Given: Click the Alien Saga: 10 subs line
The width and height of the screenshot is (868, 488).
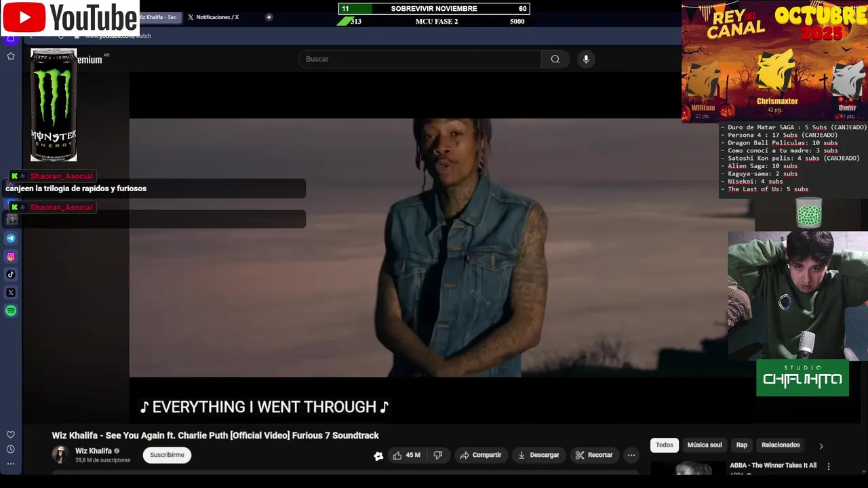Looking at the screenshot, I should pyautogui.click(x=762, y=166).
